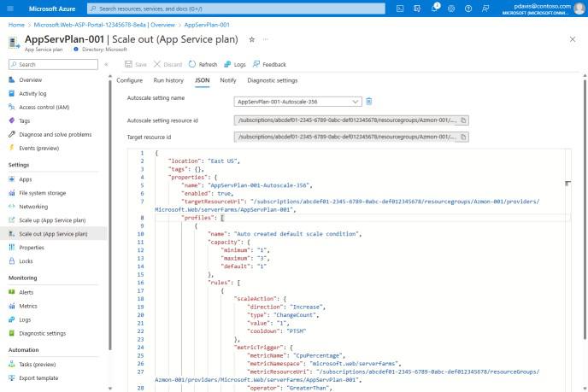588x392 pixels.
Task: Open the Azure portal hamburger menu
Action: [x=9, y=8]
